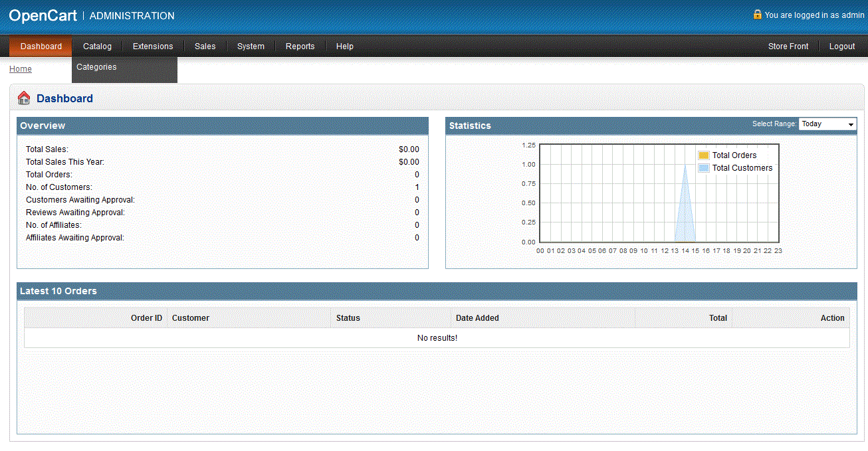
Task: Click the Order ID column header
Action: pos(146,318)
